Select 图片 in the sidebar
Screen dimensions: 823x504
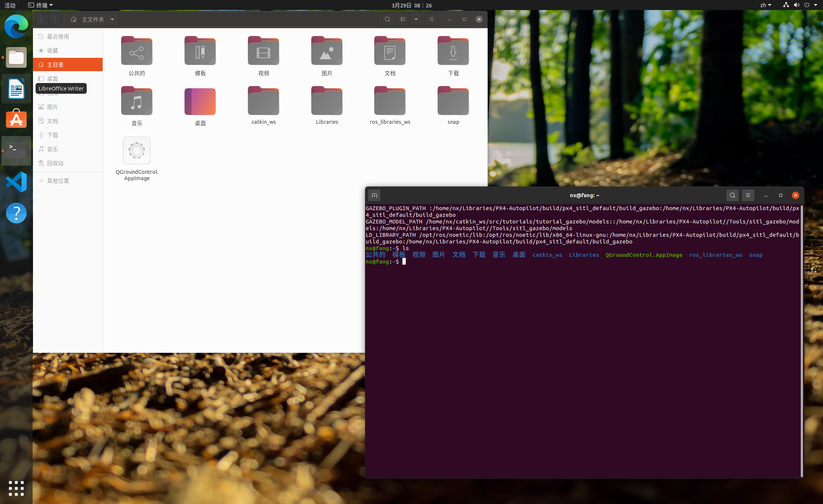pyautogui.click(x=68, y=107)
